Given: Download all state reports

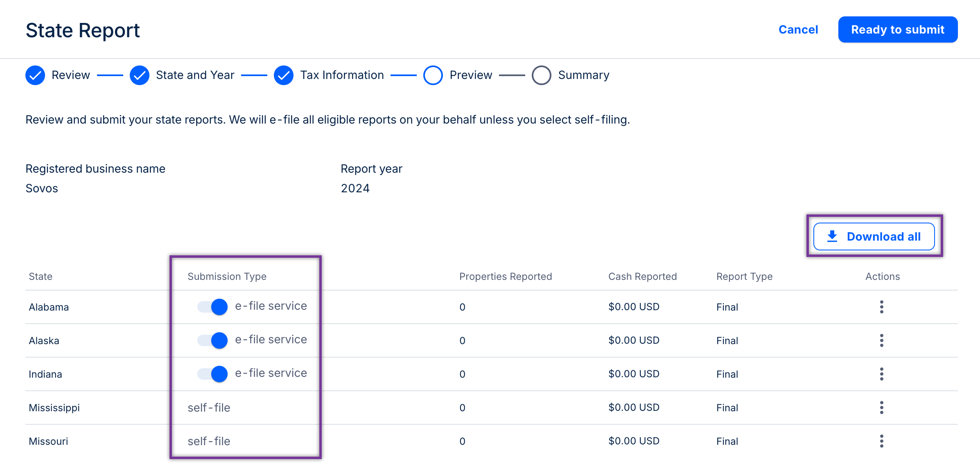Looking at the screenshot, I should [x=874, y=237].
